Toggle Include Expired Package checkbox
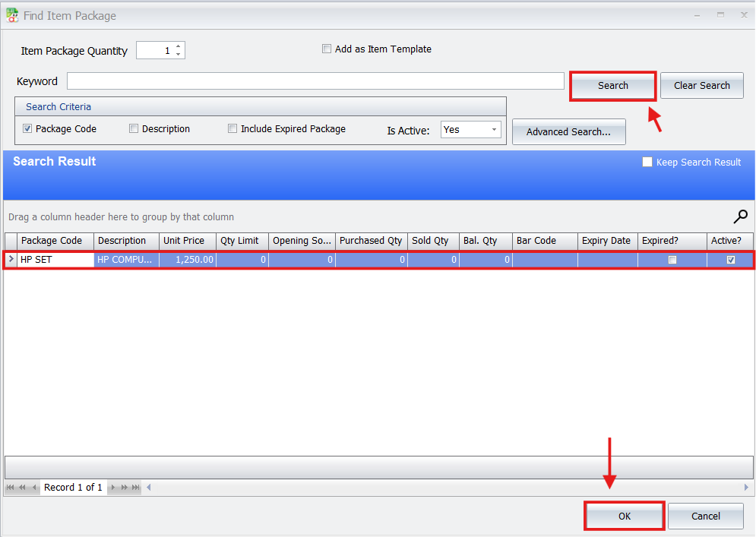This screenshot has width=756, height=537. coord(232,129)
